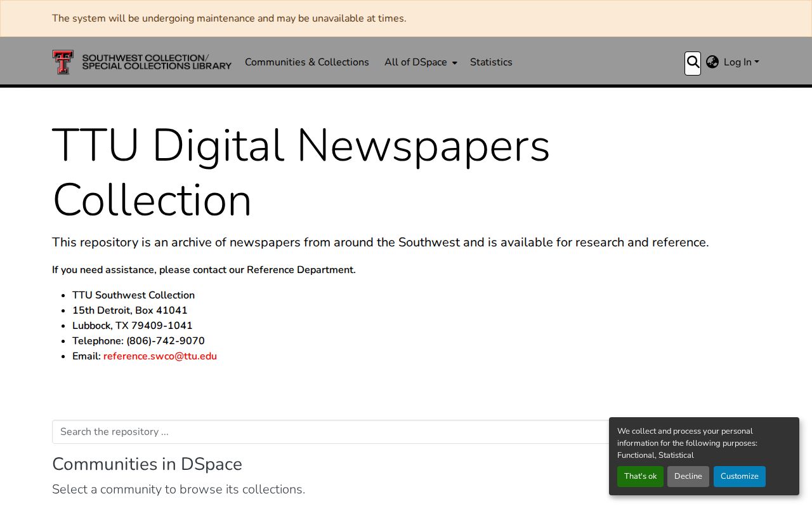Click the Texas Tech Double T logo
Viewport: 812px width, 508px height.
click(x=63, y=62)
